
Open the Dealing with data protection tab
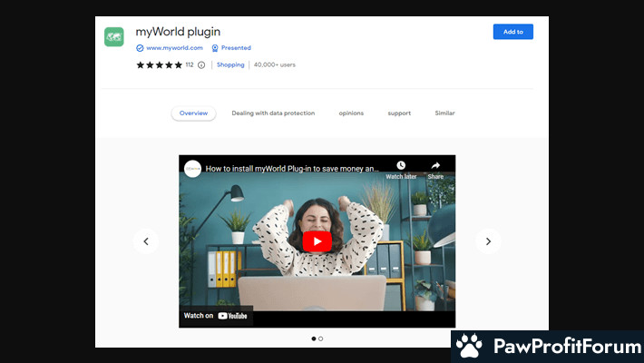(273, 113)
